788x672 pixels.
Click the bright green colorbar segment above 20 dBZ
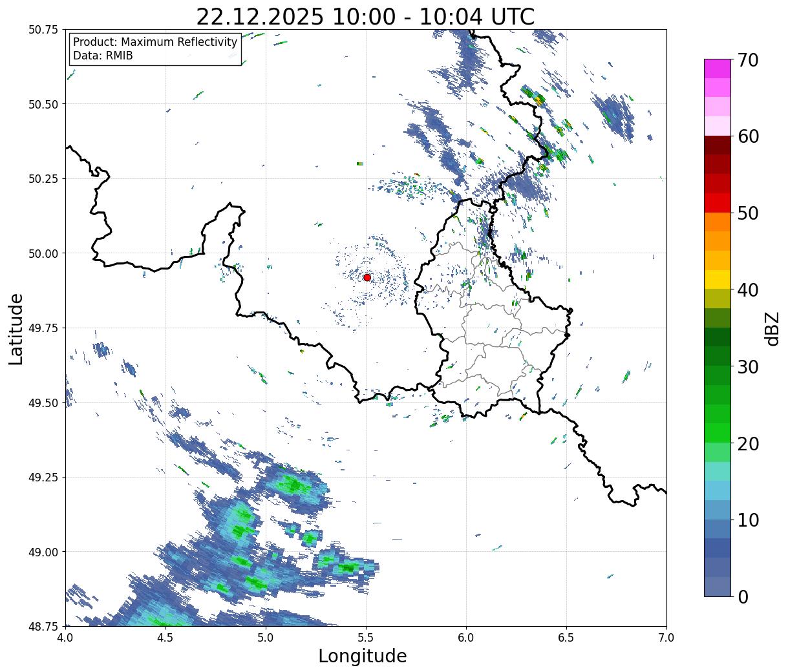[718, 433]
